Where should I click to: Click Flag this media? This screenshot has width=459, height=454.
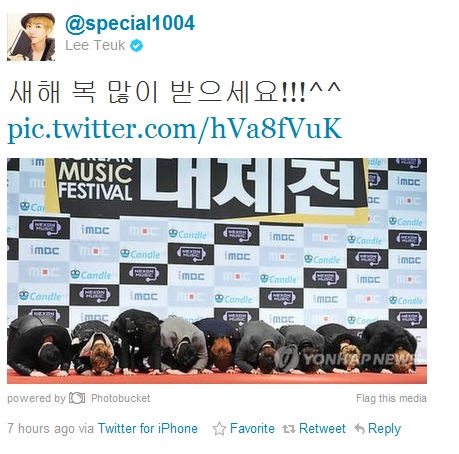(391, 398)
